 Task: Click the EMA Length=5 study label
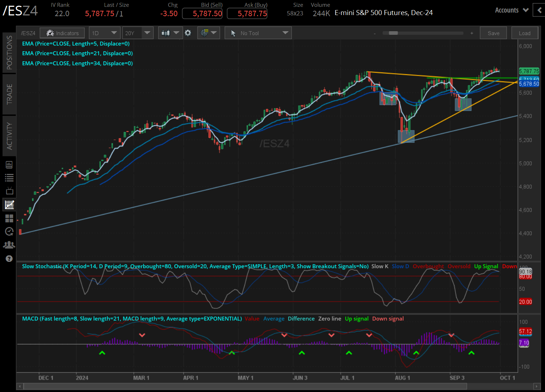pyautogui.click(x=76, y=43)
